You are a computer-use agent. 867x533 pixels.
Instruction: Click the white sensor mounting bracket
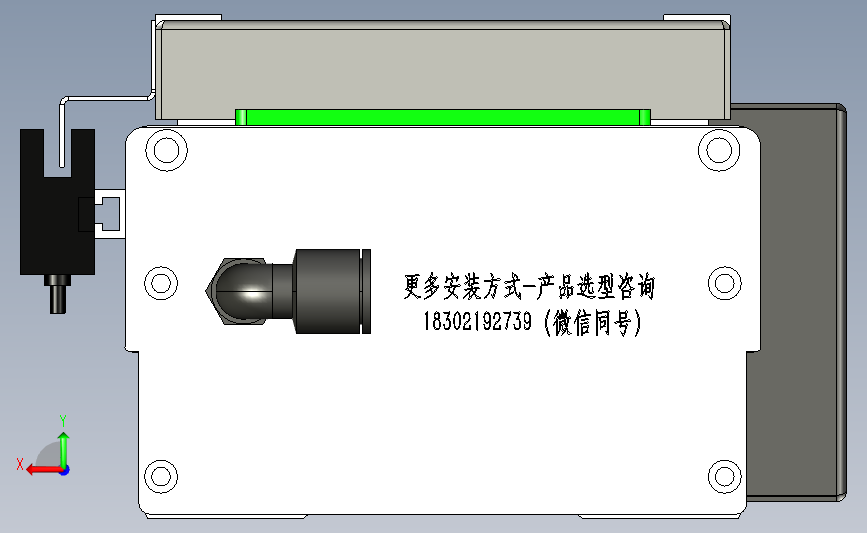pyautogui.click(x=110, y=214)
